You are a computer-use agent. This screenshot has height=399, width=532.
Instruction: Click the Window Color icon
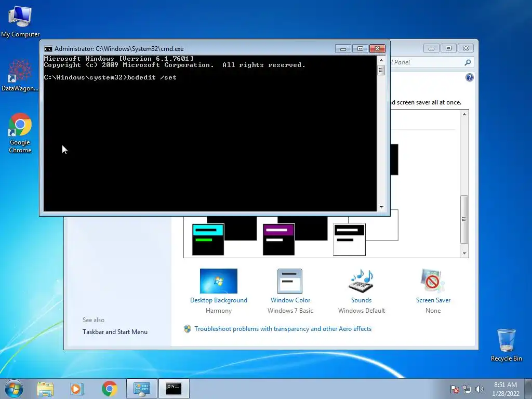coord(290,281)
